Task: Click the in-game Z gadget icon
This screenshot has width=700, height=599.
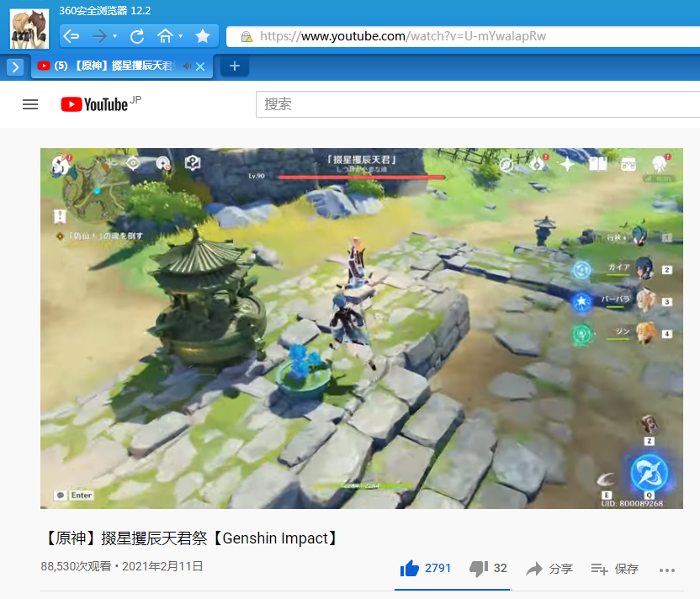Action: pos(650,427)
